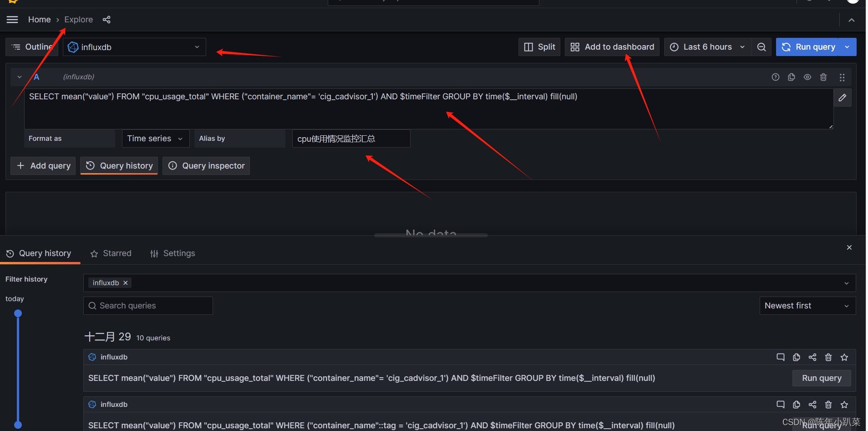Delete query A with the trash icon
The height and width of the screenshot is (431, 868).
pos(823,77)
